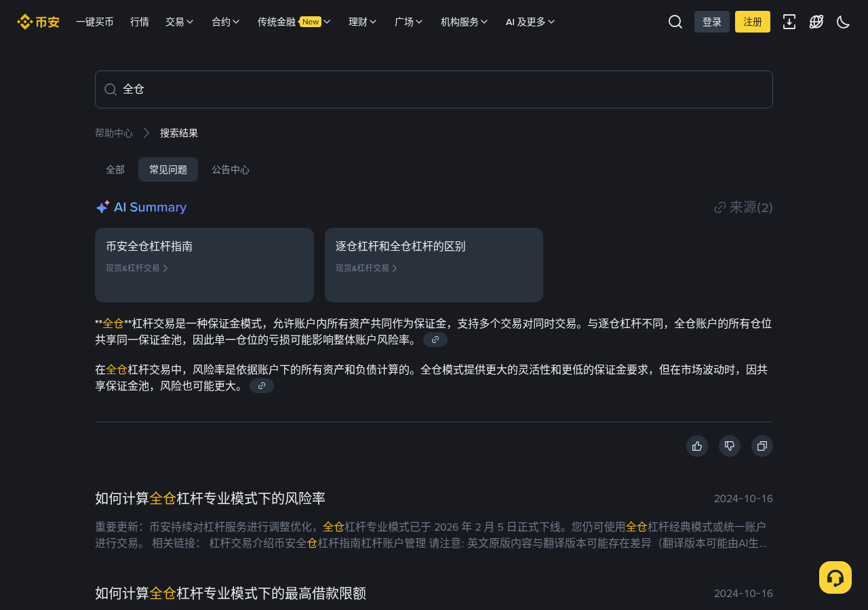Click the AI Summary sparkle icon
The image size is (868, 610).
click(x=102, y=207)
